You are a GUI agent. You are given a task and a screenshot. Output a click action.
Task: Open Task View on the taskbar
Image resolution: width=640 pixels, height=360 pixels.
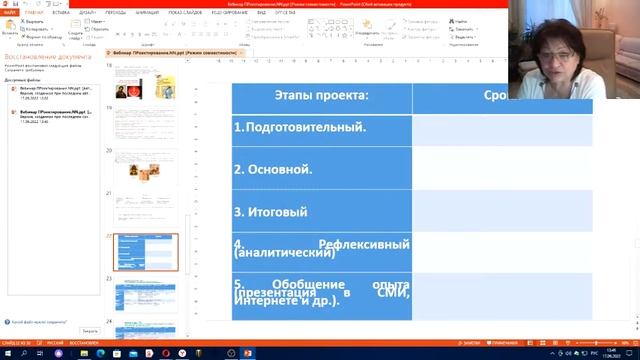click(x=40, y=353)
